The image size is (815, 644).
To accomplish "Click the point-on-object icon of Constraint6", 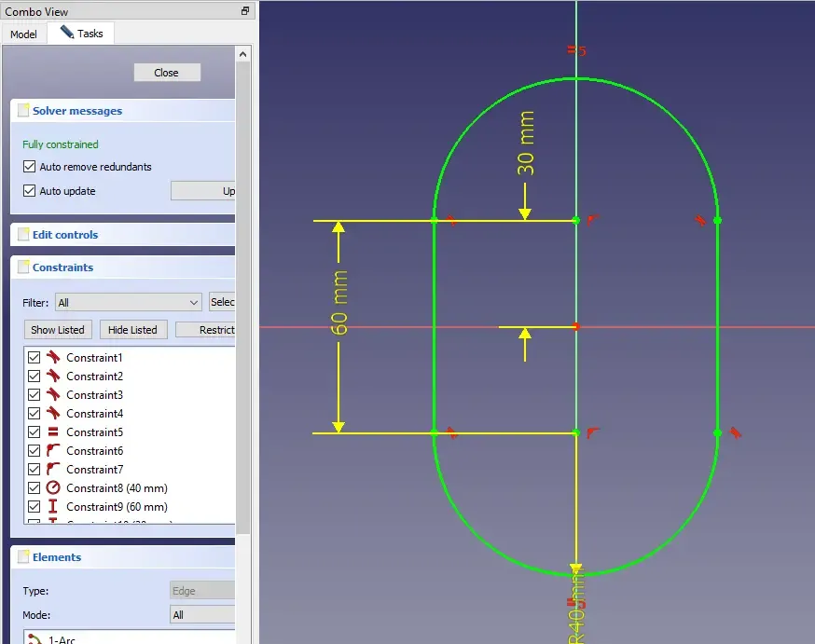I will point(53,450).
